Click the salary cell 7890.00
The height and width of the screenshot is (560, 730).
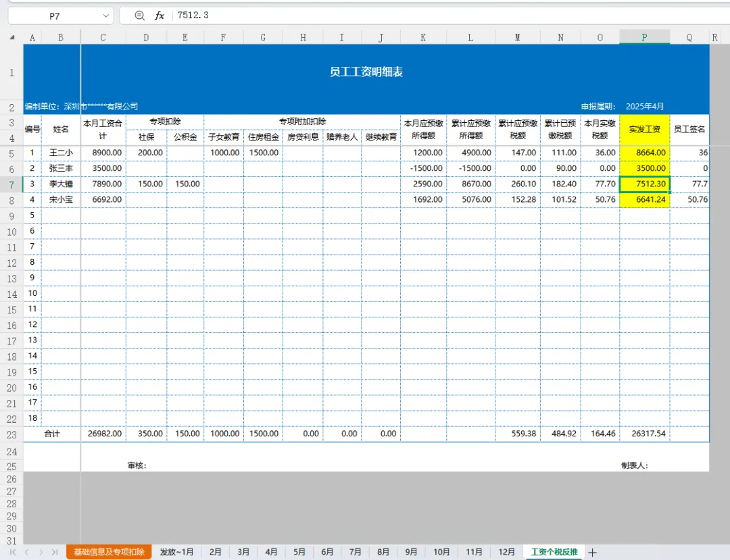[x=103, y=184]
